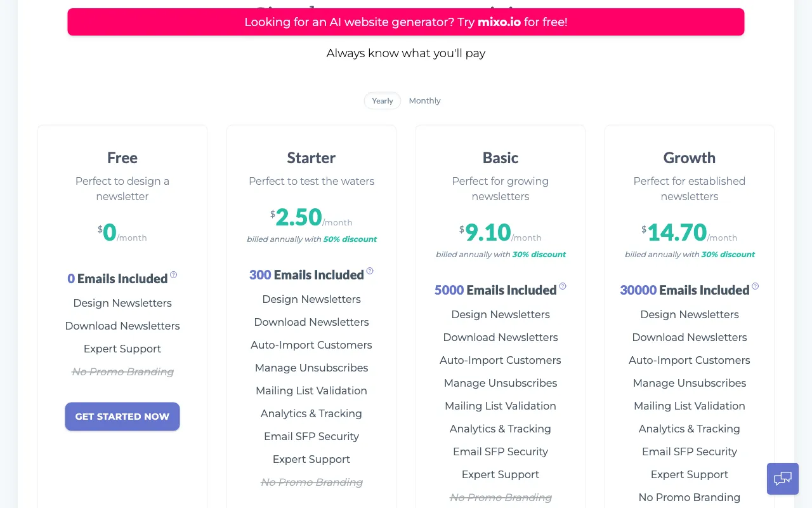
Task: Click struck-through 'No Promo Branding' in Starter
Action: [311, 482]
